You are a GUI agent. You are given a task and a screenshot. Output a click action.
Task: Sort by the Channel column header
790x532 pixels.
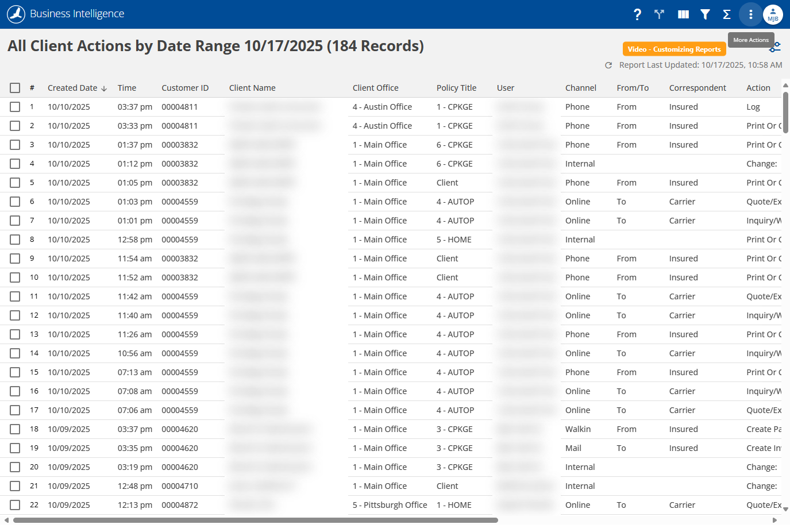pos(581,88)
